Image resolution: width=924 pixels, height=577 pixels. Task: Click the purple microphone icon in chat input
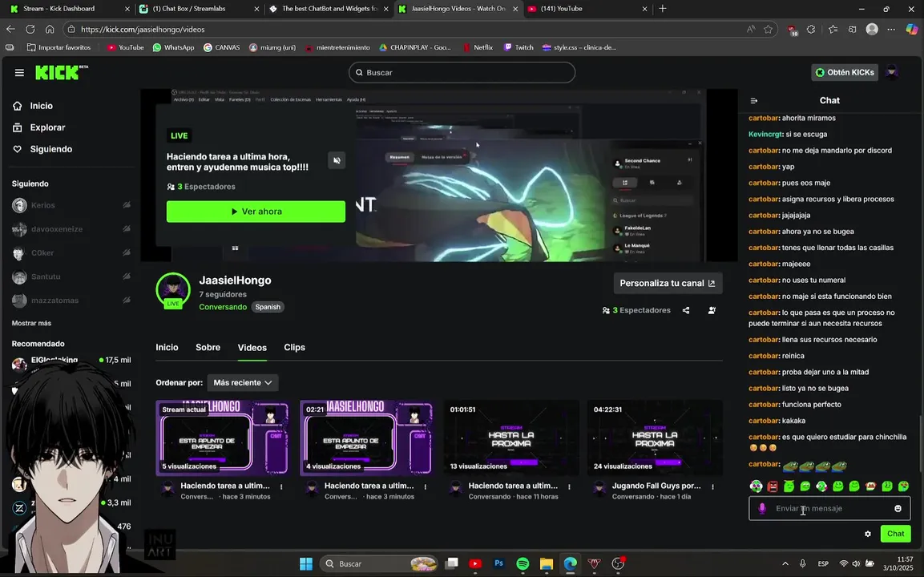tap(762, 509)
